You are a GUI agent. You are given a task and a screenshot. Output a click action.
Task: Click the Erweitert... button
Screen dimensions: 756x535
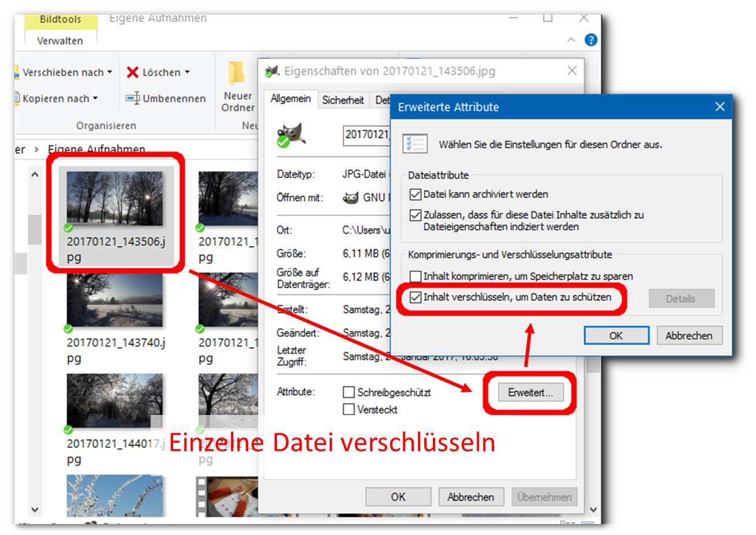click(530, 392)
